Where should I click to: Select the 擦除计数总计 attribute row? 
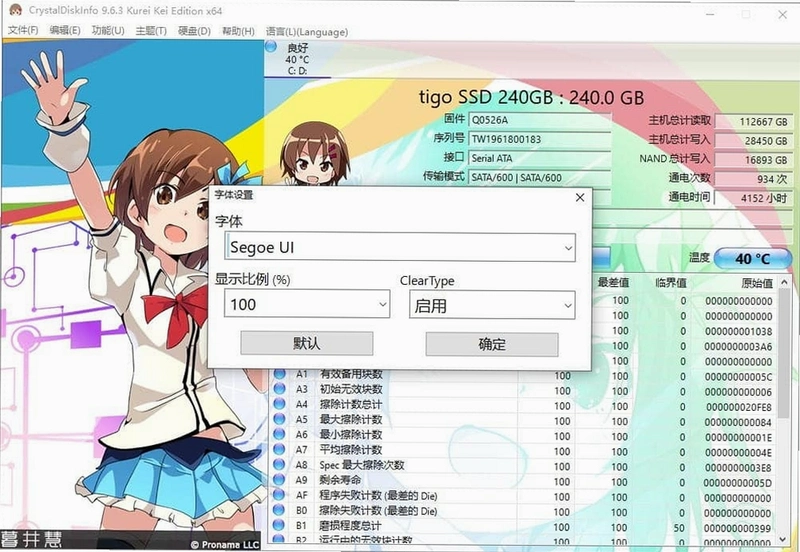click(523, 405)
